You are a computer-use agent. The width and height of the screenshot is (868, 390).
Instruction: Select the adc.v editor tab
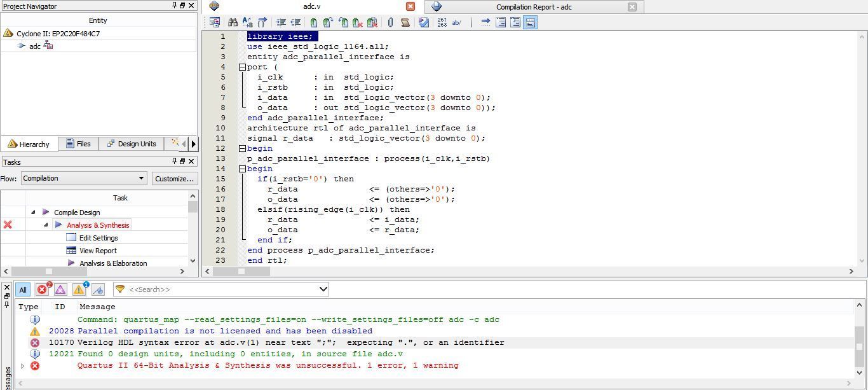[x=311, y=6]
